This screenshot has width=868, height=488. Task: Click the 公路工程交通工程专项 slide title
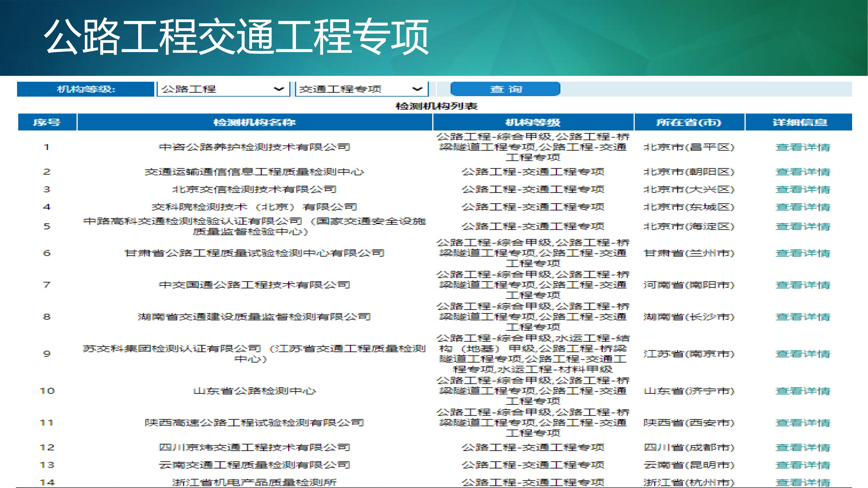coord(237,36)
